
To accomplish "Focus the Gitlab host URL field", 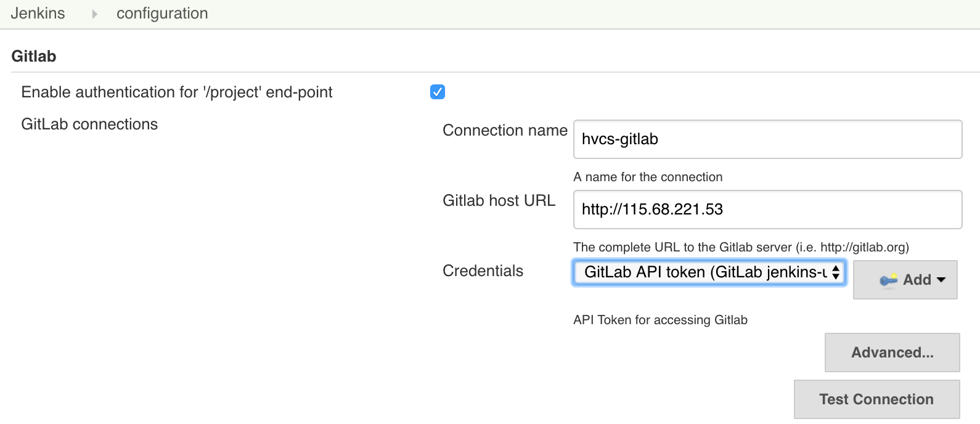I will tap(767, 210).
